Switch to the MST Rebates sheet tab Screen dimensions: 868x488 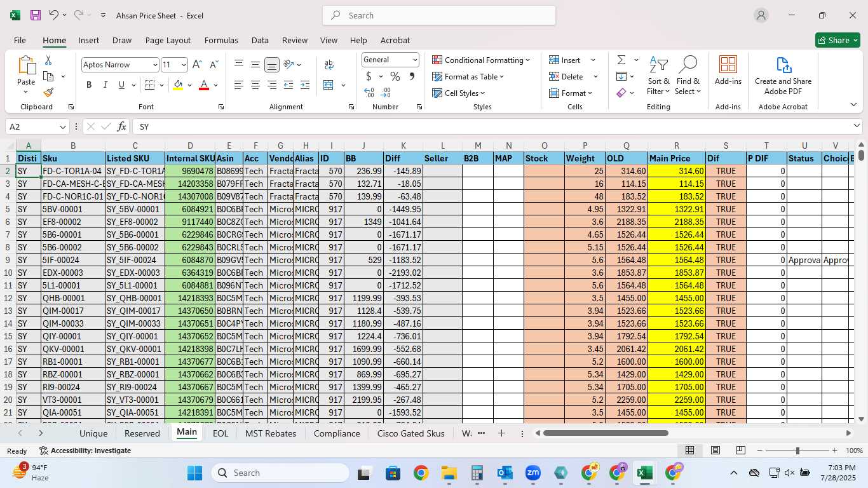click(271, 433)
